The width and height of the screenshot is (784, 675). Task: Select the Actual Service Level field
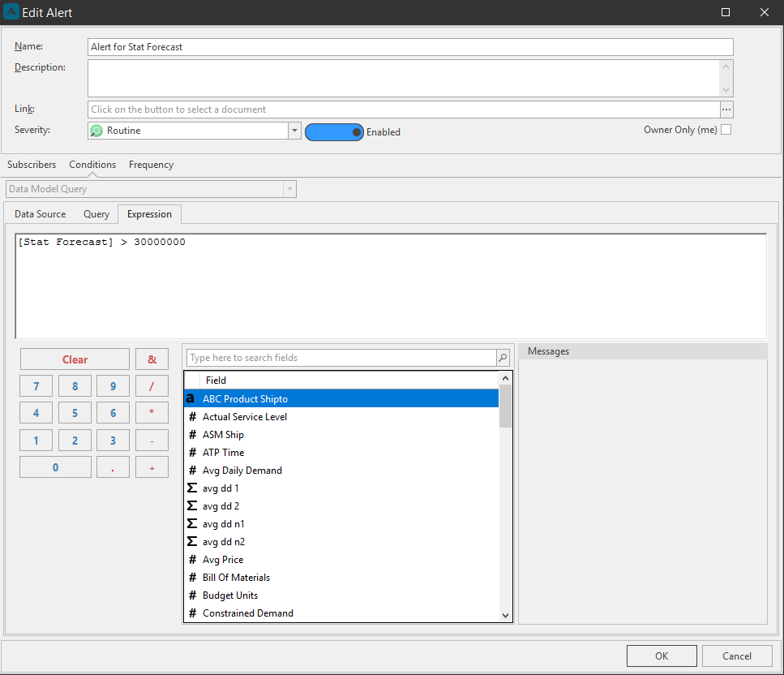click(341, 417)
